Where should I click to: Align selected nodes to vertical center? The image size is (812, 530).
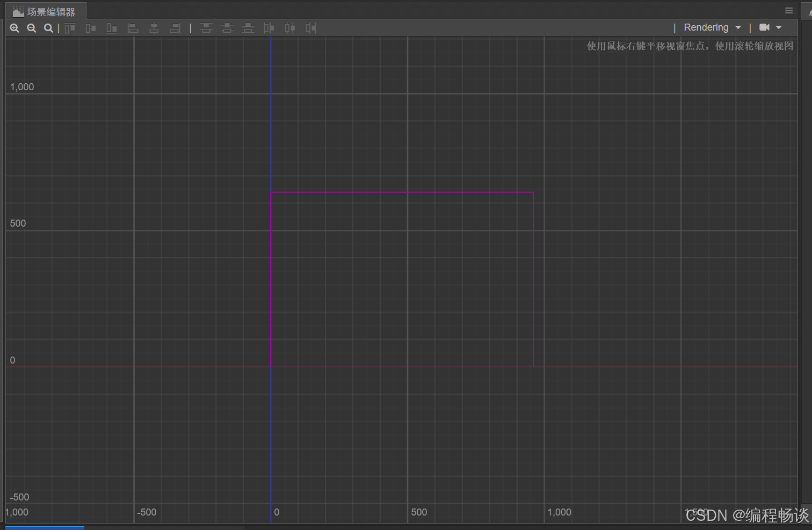(x=91, y=28)
